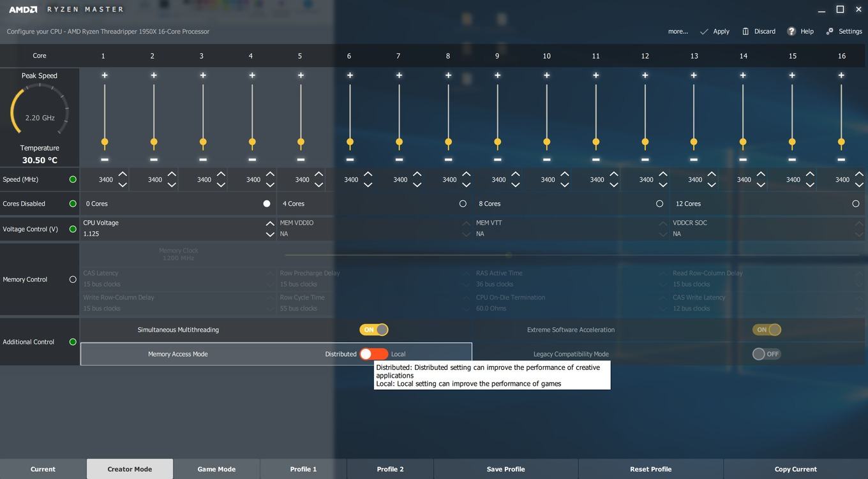Switch to the Current tab
Viewport: 868px width, 479px height.
point(43,469)
